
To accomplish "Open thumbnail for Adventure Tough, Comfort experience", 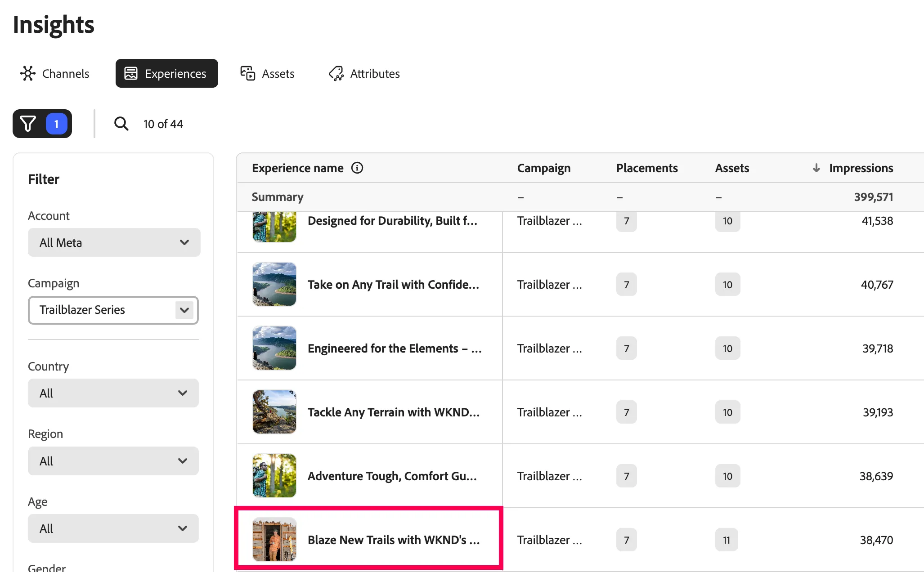I will (x=274, y=476).
